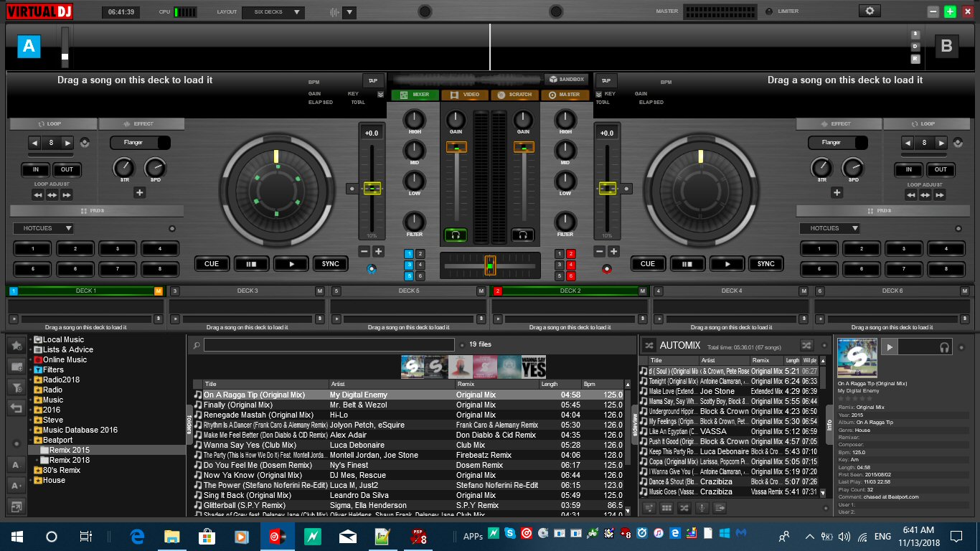Click the detach browser window icon

[16, 507]
